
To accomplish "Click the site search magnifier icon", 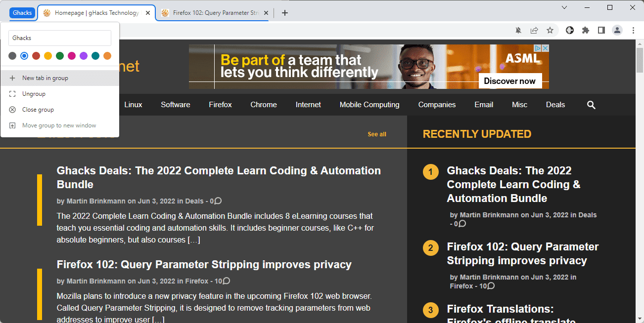I will pyautogui.click(x=591, y=105).
